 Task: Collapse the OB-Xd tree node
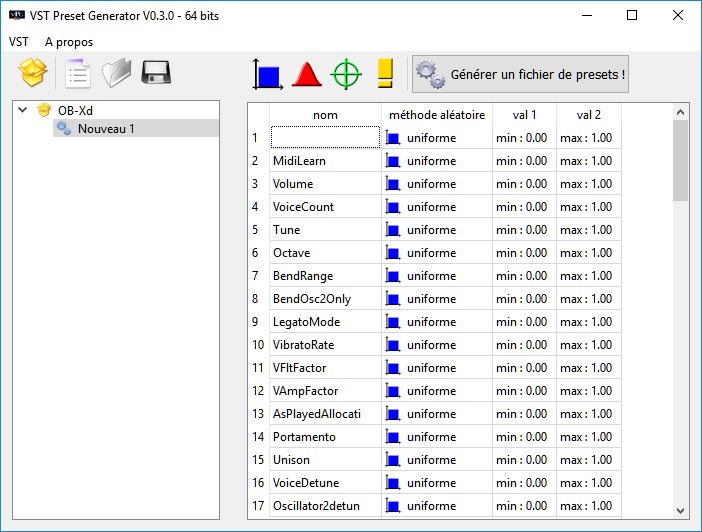23,110
